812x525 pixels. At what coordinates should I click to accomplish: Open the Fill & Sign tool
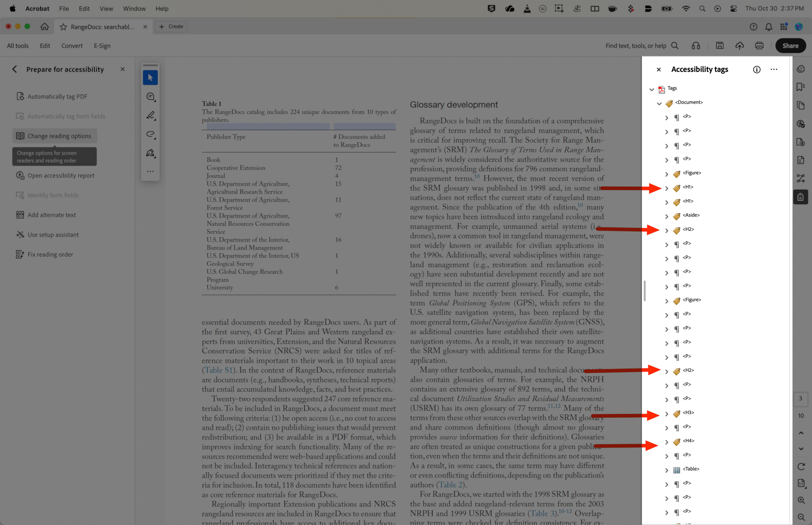pos(150,153)
